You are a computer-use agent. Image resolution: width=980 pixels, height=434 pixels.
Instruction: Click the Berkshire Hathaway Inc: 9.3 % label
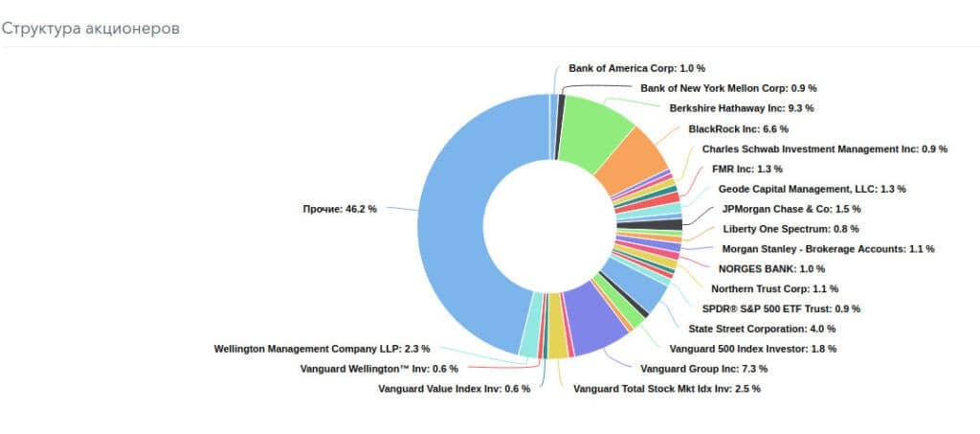(x=742, y=108)
